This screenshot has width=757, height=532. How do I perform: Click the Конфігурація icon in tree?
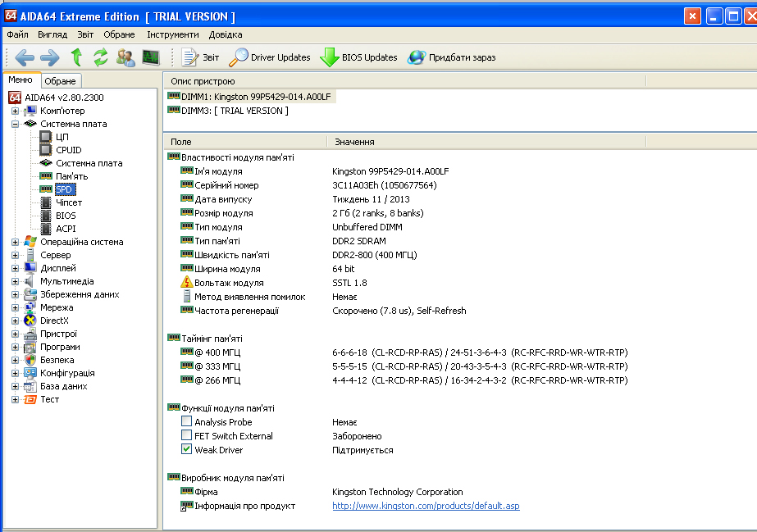click(30, 373)
